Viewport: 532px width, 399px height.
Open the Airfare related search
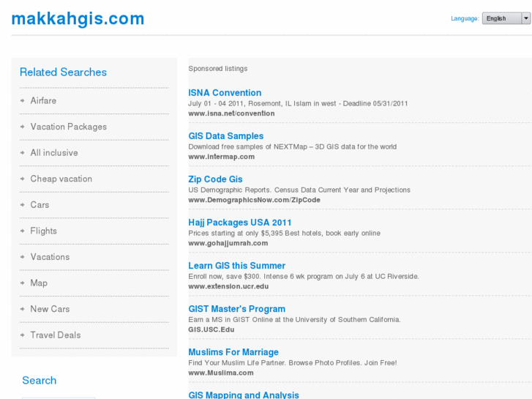(43, 101)
